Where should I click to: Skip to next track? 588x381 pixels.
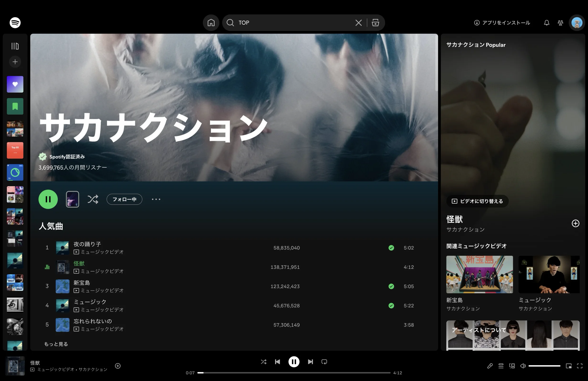(x=310, y=362)
